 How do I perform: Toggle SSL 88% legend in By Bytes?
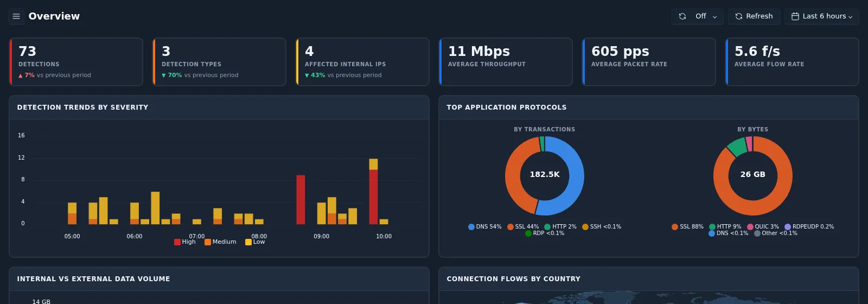click(x=687, y=227)
